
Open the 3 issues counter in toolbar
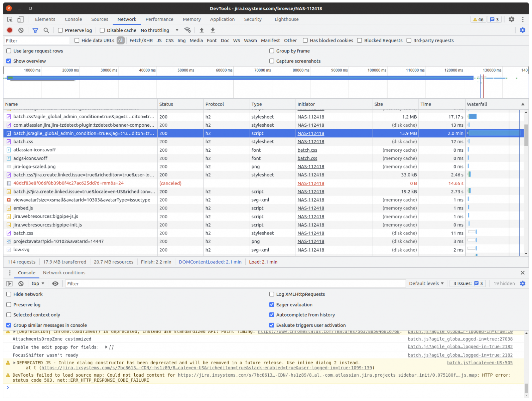(x=494, y=19)
